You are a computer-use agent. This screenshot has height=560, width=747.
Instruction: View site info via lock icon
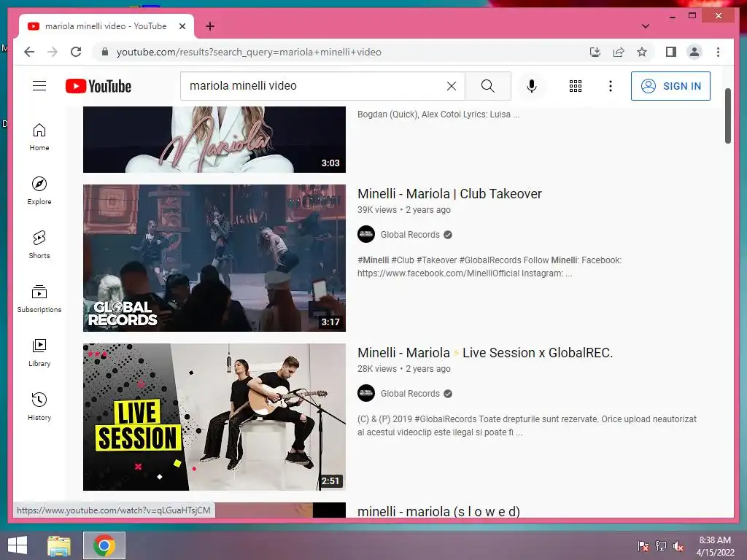[x=105, y=52]
